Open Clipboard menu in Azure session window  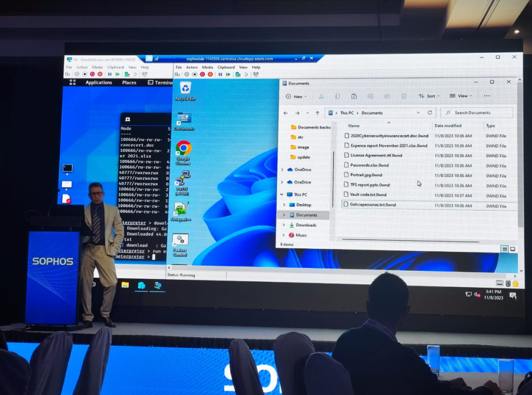226,67
